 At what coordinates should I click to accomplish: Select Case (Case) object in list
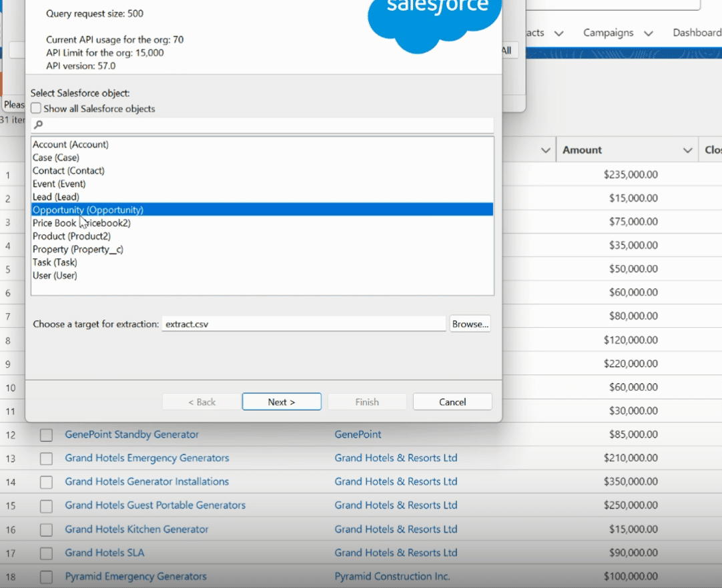click(x=262, y=158)
